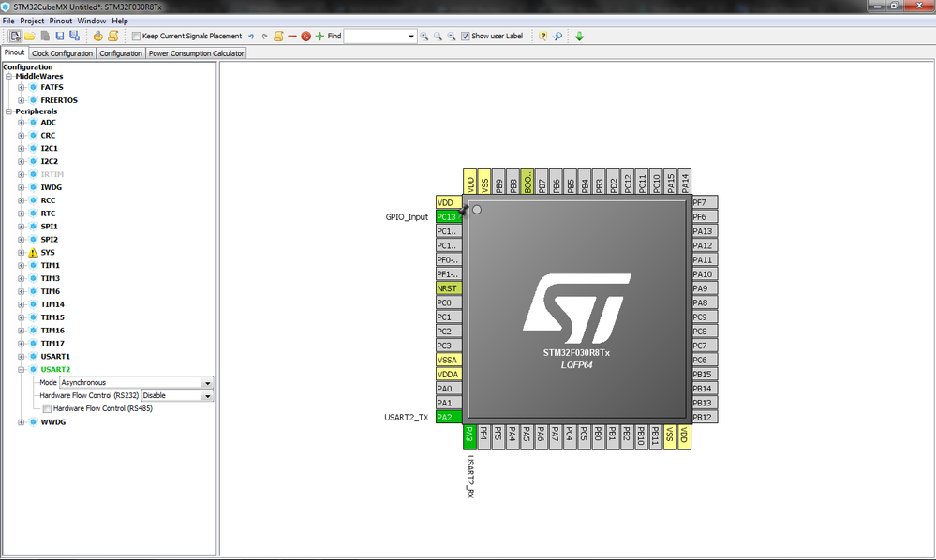Image resolution: width=936 pixels, height=560 pixels.
Task: Collapse the Peripherals tree section
Action: 9,111
